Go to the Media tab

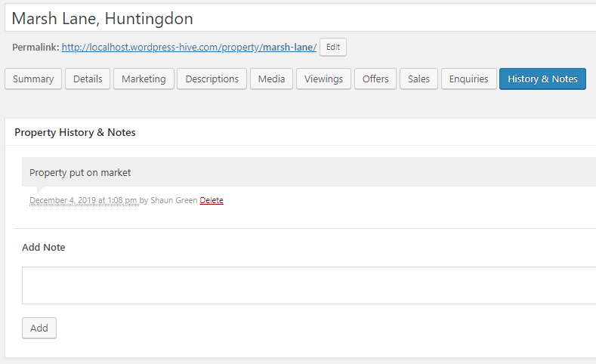pyautogui.click(x=271, y=79)
